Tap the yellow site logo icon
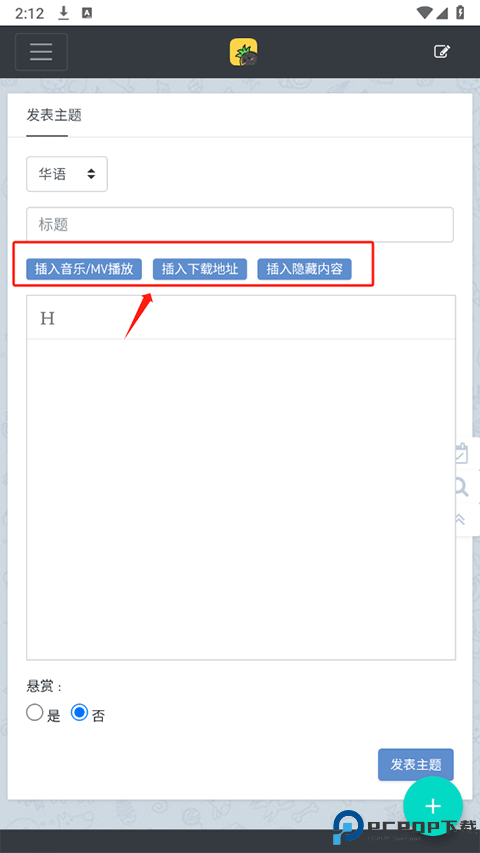The width and height of the screenshot is (480, 853). tap(243, 52)
